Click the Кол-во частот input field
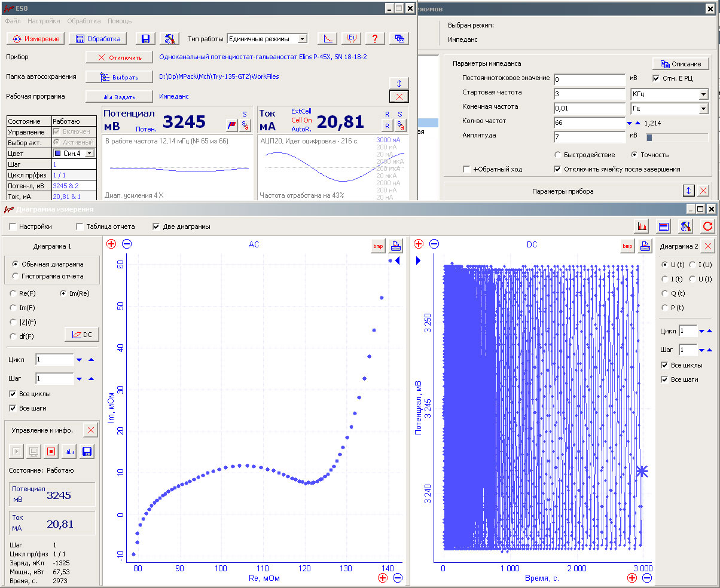The width and height of the screenshot is (720, 588). (589, 123)
